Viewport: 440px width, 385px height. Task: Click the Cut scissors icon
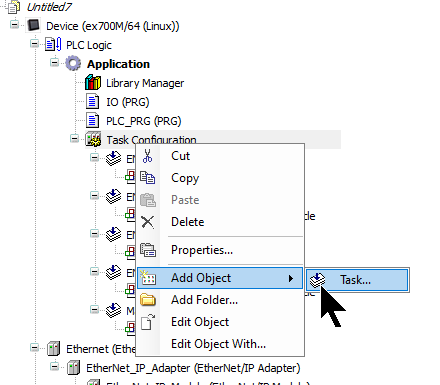tap(147, 156)
